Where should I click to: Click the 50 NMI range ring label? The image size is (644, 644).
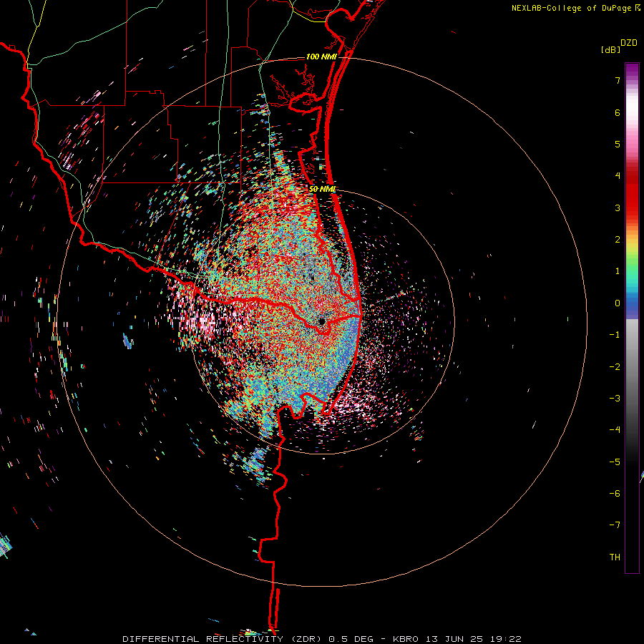(323, 189)
